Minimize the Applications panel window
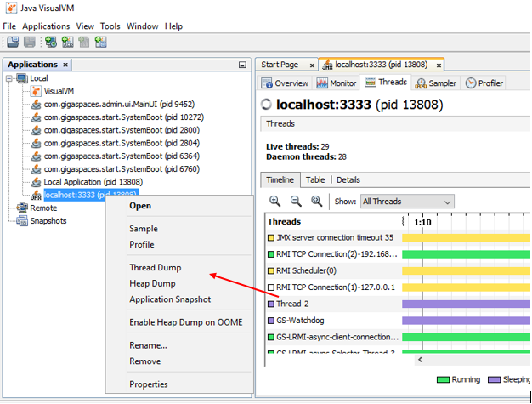Viewport: 532px width, 404px height. pyautogui.click(x=241, y=65)
